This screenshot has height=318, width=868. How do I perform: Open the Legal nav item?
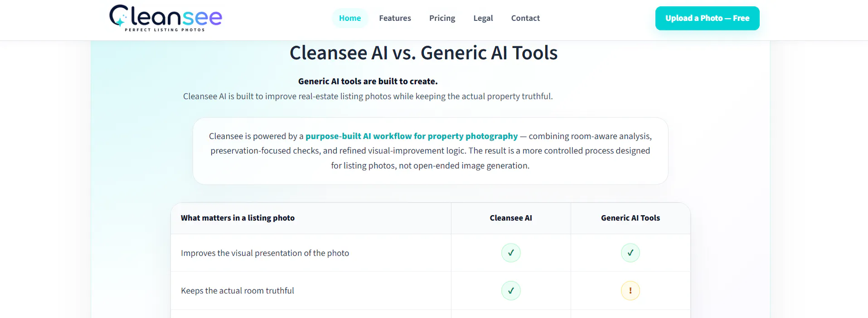click(x=483, y=18)
